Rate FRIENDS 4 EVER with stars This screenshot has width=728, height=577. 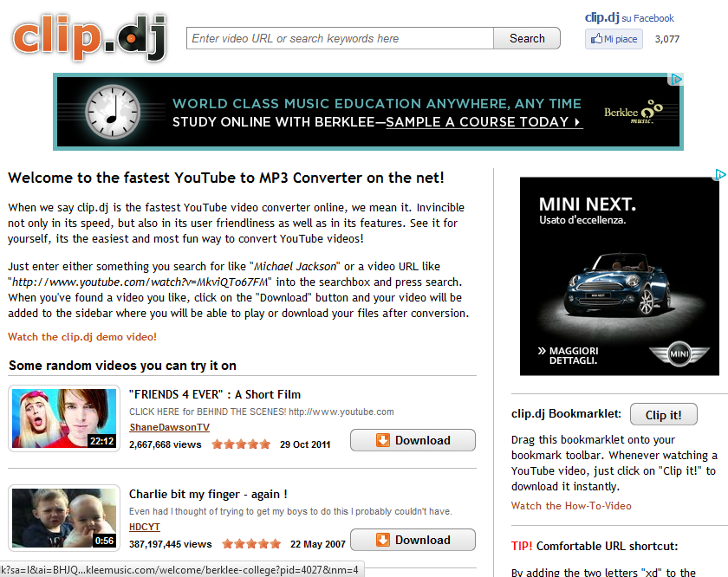tap(241, 444)
